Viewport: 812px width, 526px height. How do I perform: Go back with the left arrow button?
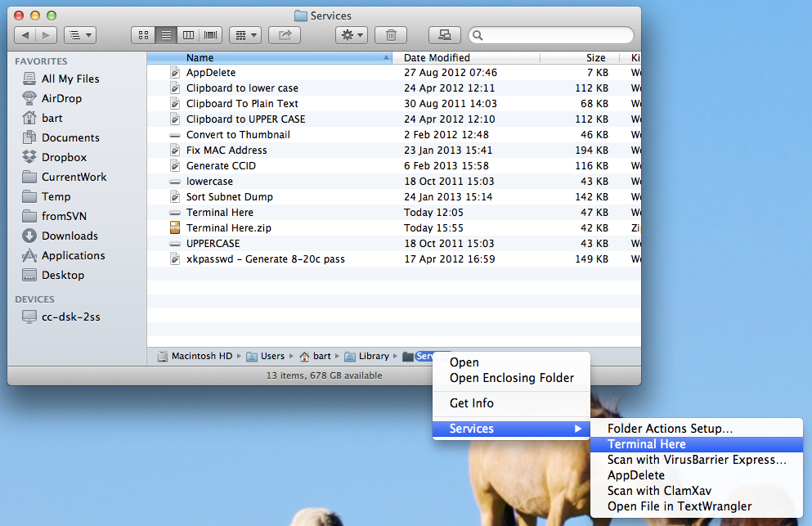[25, 35]
